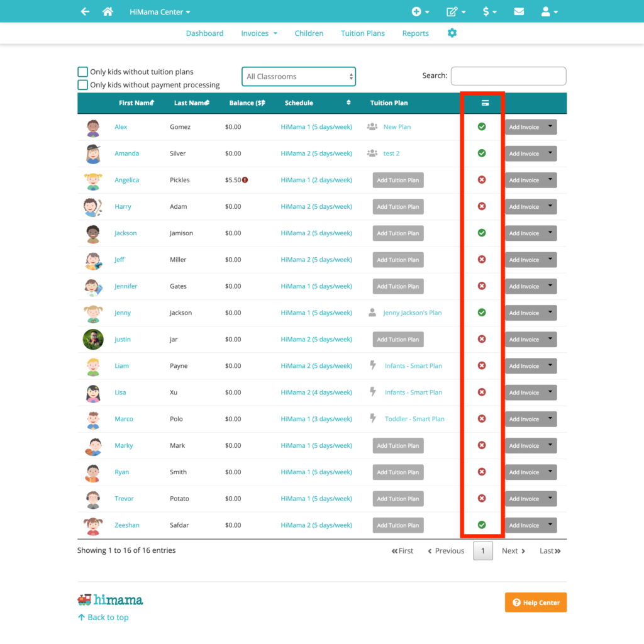Click group plan icon beside test 2
The image size is (644, 644).
(372, 153)
